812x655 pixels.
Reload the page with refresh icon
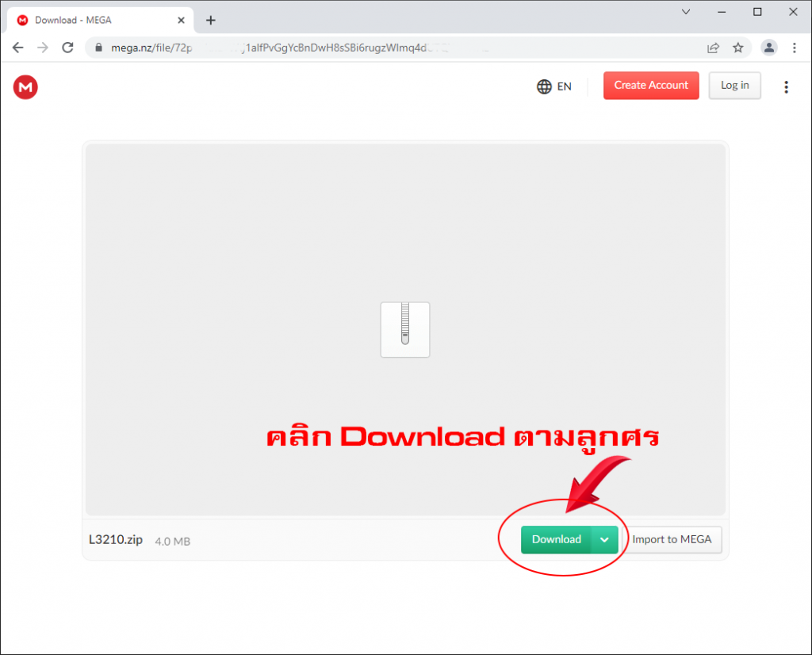click(x=68, y=48)
